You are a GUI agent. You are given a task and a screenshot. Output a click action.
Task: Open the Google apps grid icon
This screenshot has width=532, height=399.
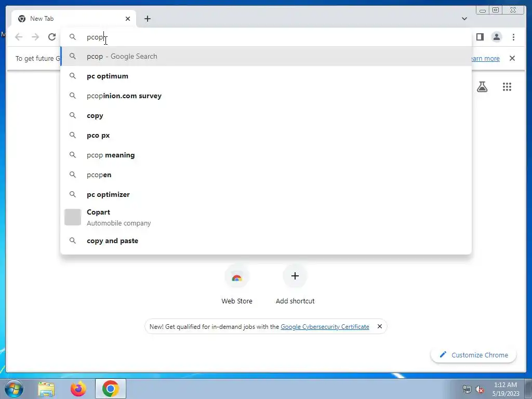pos(507,87)
